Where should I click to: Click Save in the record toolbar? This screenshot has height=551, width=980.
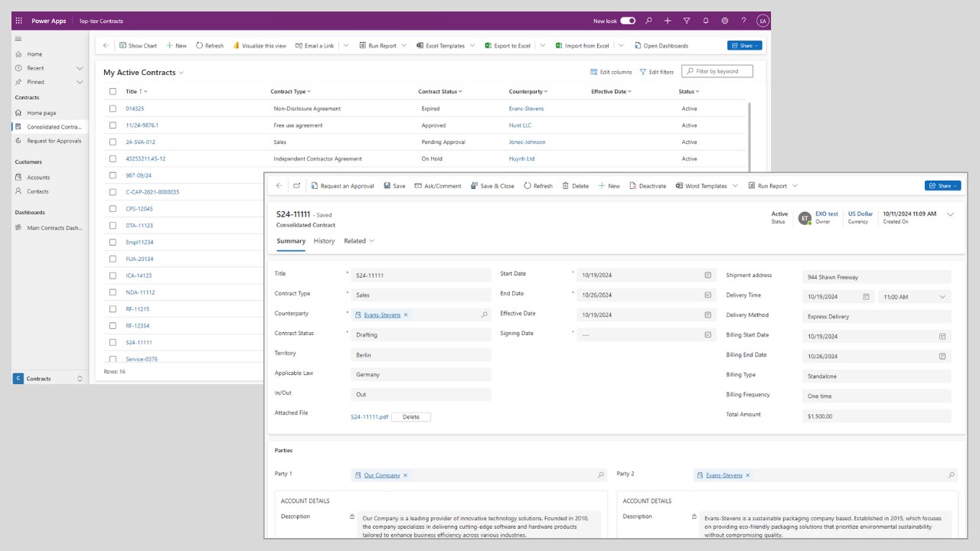394,186
